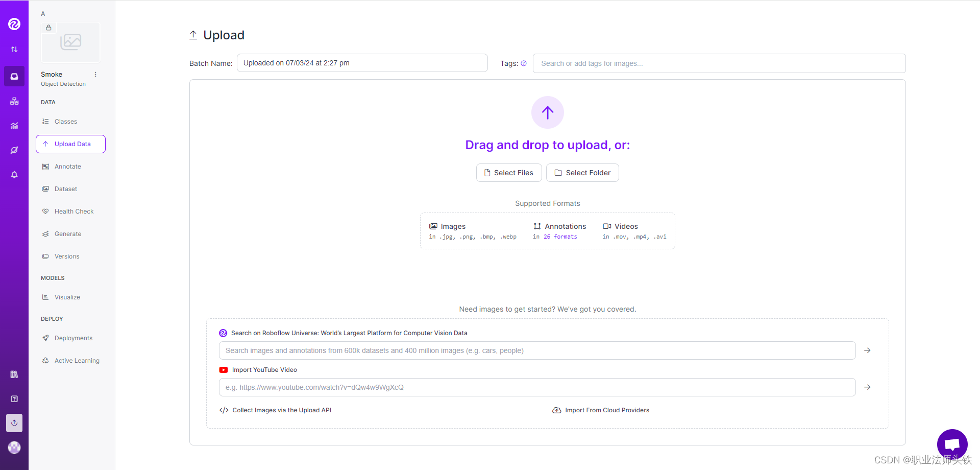Click the Annotations supported format label
Screen dimensions: 980x470
(565, 226)
